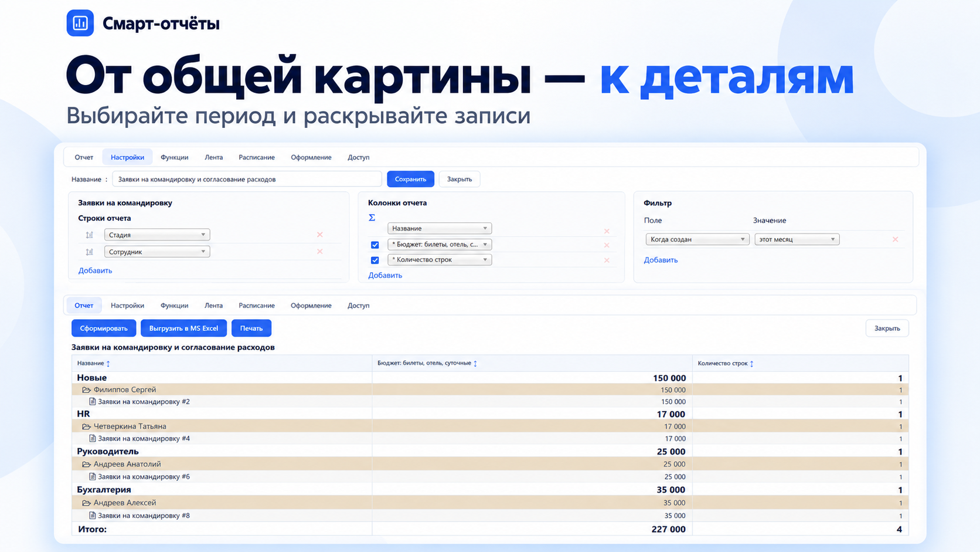The width and height of the screenshot is (980, 552).
Task: Click document icon of Заявки на командировку #6
Action: click(x=92, y=476)
